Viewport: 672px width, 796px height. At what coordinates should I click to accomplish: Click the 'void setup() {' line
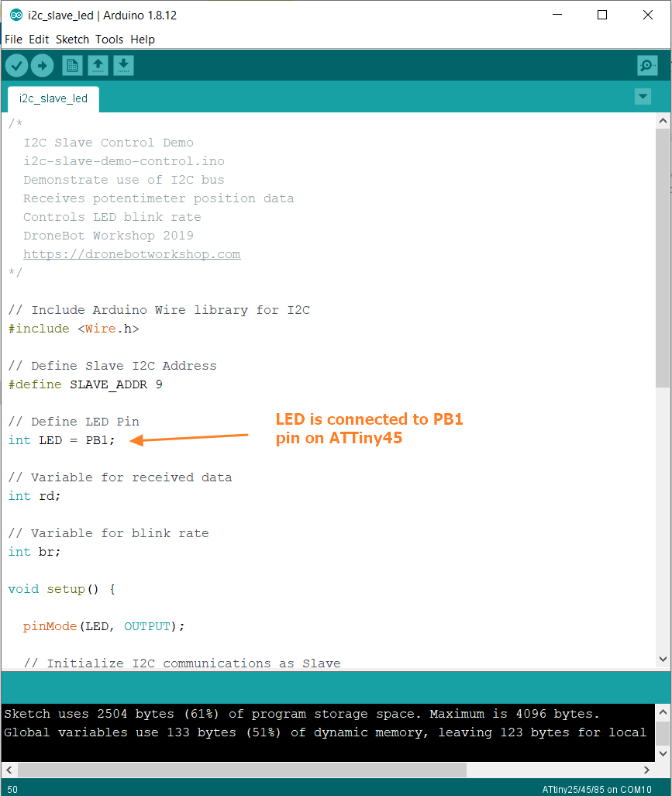(x=62, y=589)
